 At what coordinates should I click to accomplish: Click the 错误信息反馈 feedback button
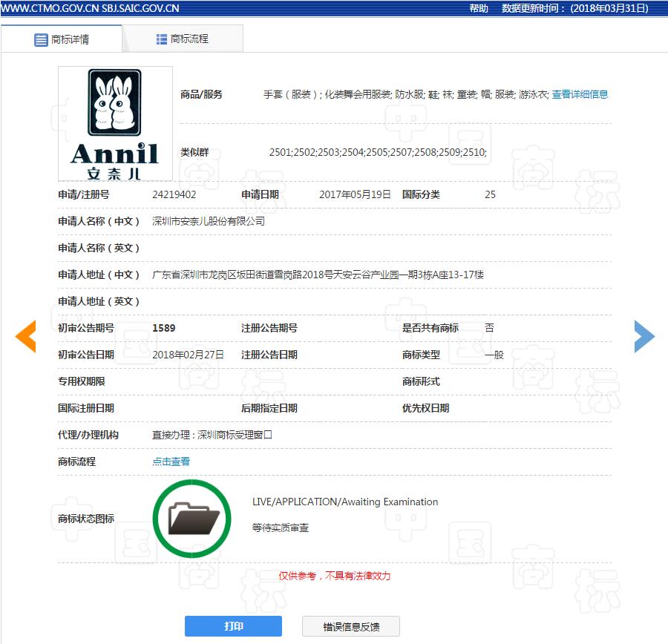[349, 625]
